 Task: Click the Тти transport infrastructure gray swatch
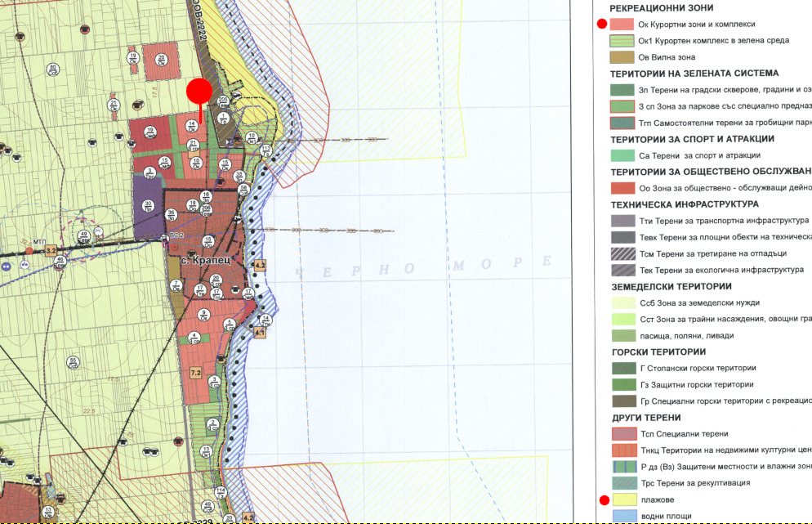622,221
